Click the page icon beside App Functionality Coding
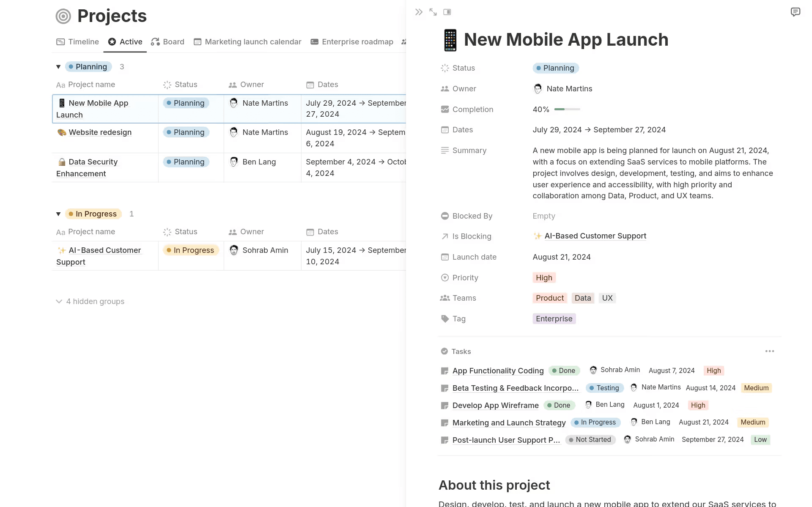This screenshot has height=507, width=812. (x=444, y=370)
